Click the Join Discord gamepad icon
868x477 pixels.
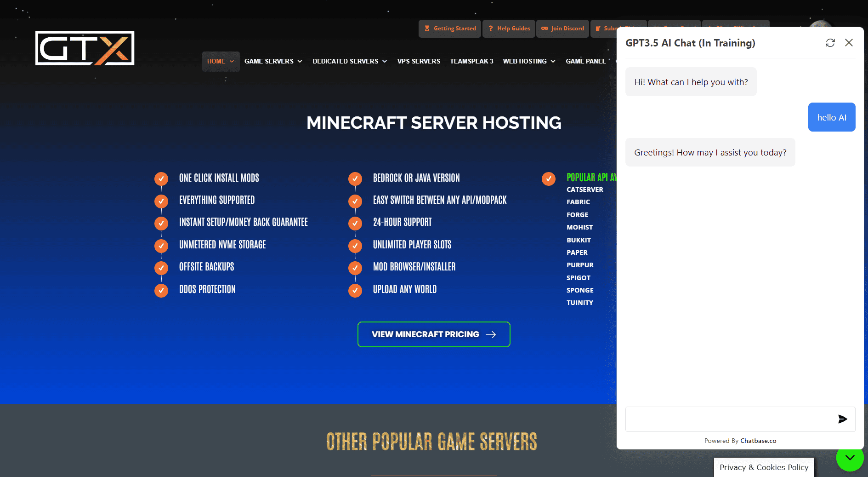tap(545, 29)
